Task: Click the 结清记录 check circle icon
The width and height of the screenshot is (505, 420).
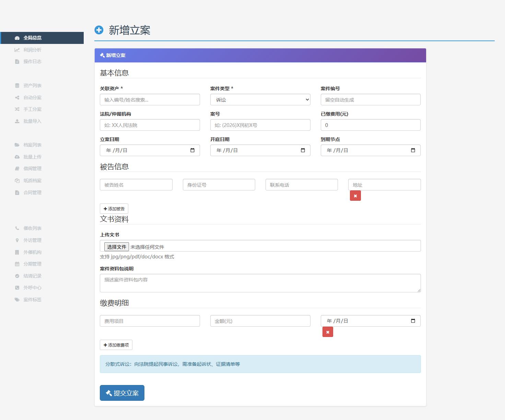Action: click(17, 276)
